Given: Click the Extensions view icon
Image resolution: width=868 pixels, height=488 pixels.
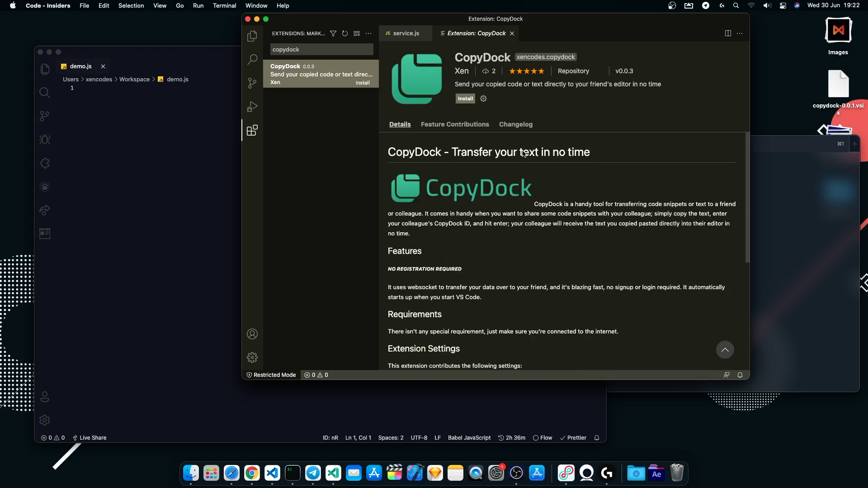Looking at the screenshot, I should pyautogui.click(x=252, y=131).
